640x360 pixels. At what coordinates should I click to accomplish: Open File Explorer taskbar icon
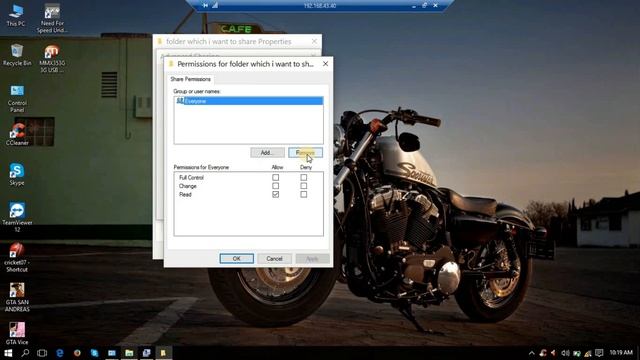129,353
